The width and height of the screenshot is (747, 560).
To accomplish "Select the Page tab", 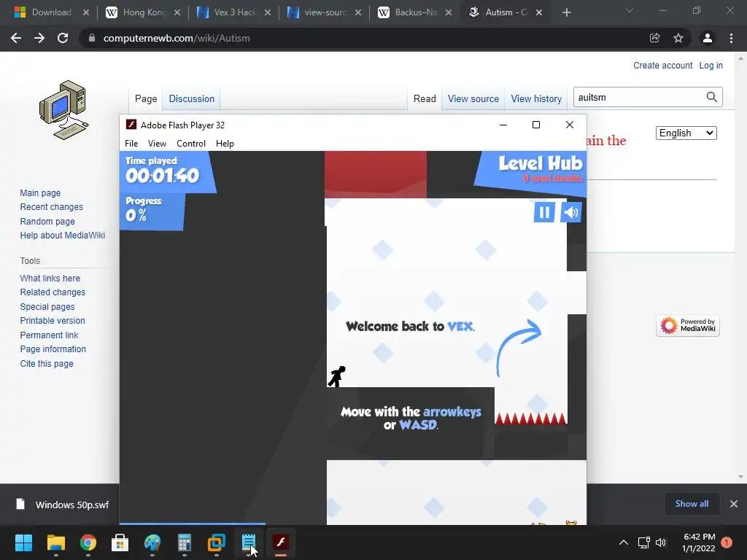I will (x=146, y=98).
